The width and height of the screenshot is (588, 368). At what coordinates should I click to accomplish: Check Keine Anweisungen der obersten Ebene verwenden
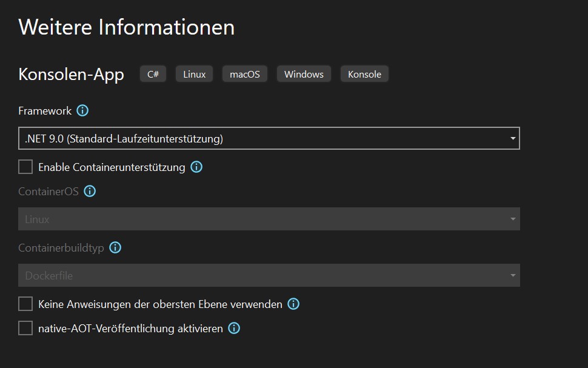point(25,304)
